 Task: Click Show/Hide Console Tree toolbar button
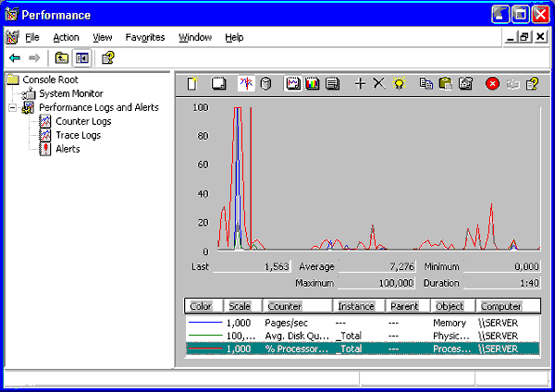(x=82, y=57)
